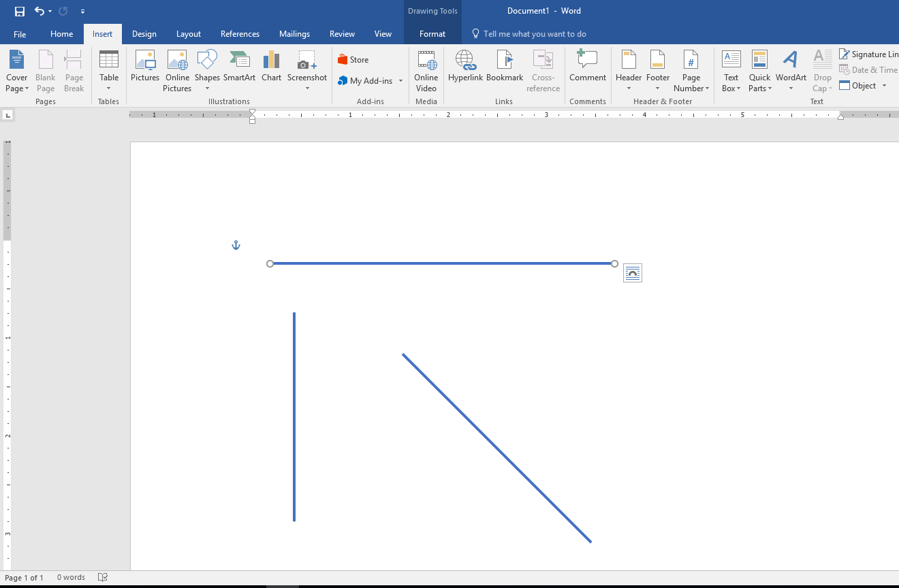The image size is (899, 588).
Task: Click the right end handle of selected line
Action: (x=614, y=263)
